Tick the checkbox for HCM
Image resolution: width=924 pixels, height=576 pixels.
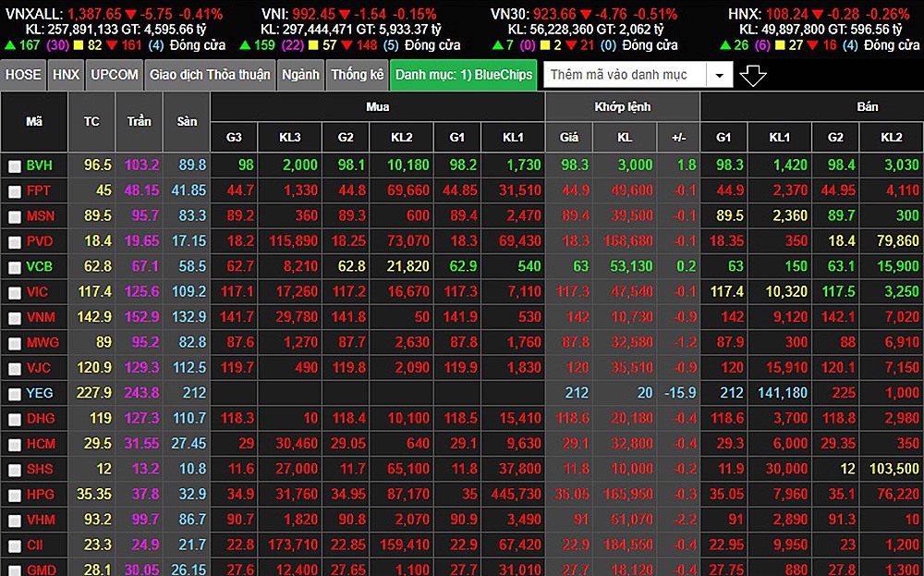(x=15, y=446)
